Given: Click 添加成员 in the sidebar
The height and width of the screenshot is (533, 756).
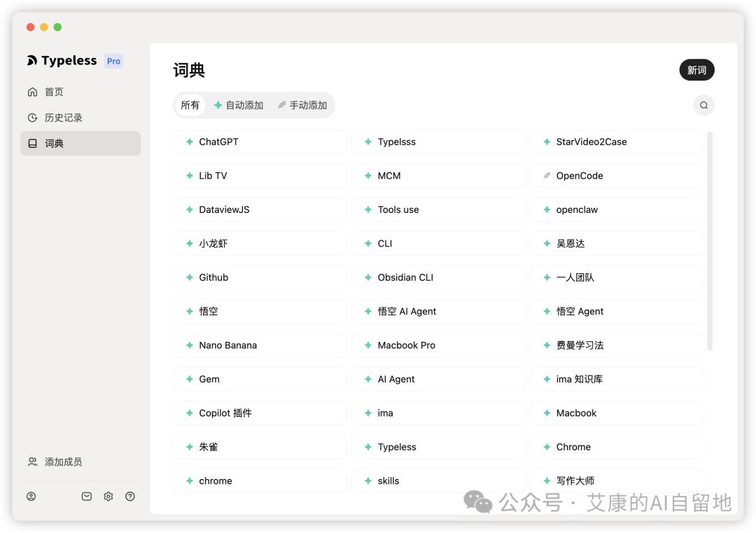Looking at the screenshot, I should 80,462.
